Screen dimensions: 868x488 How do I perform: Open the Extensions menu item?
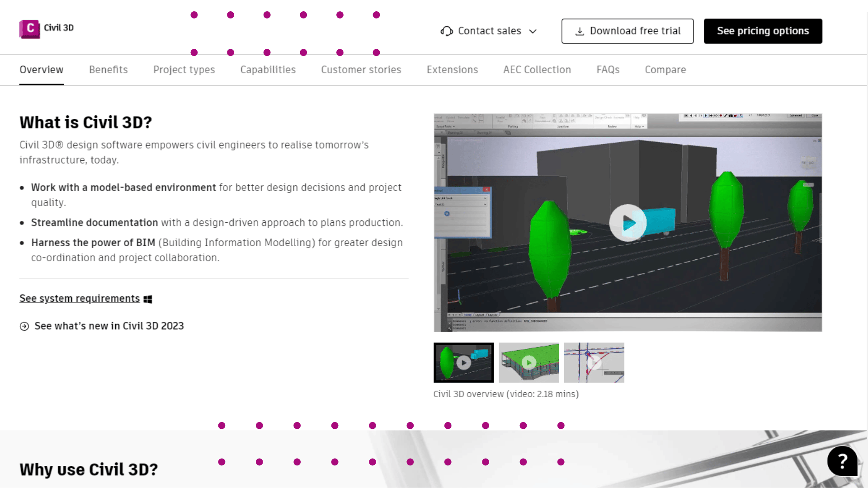452,70
